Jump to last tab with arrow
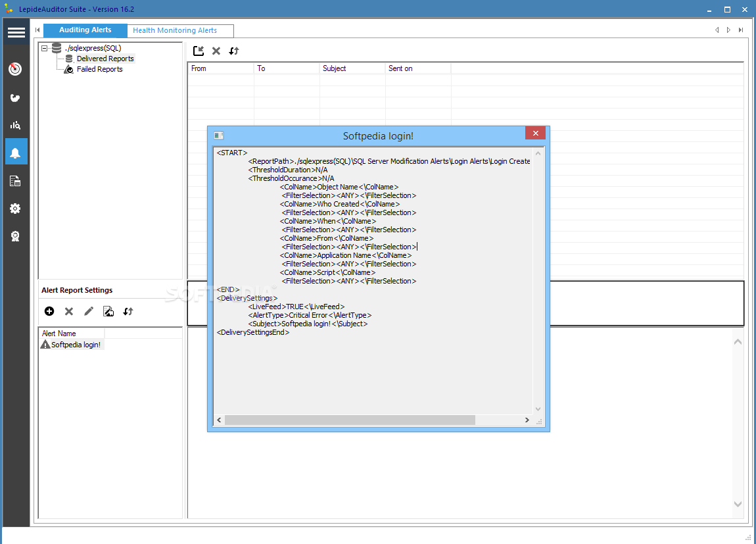The height and width of the screenshot is (544, 756). [741, 30]
